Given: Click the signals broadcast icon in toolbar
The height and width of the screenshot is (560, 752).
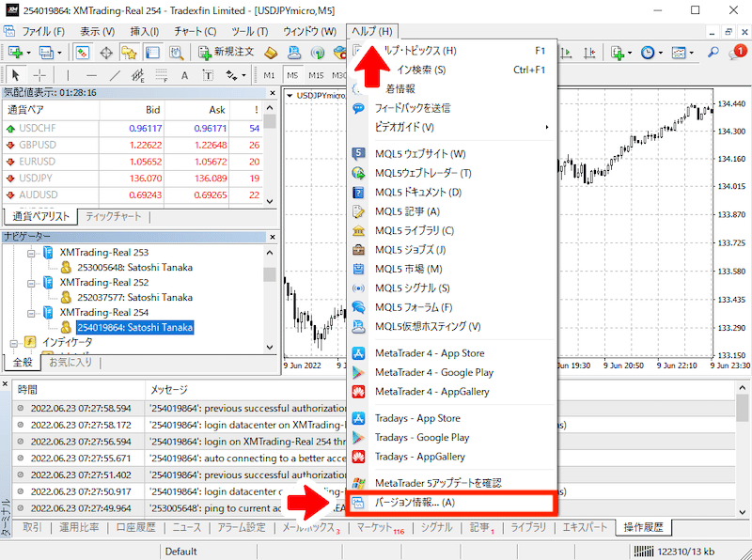Looking at the screenshot, I should tap(317, 53).
